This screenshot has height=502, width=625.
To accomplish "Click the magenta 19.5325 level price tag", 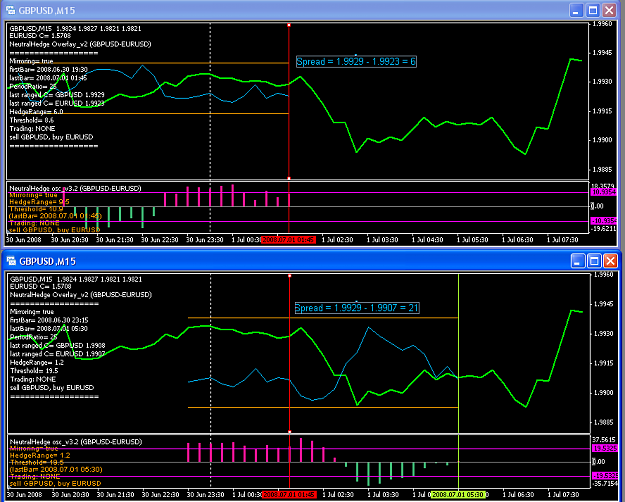I will point(606,449).
